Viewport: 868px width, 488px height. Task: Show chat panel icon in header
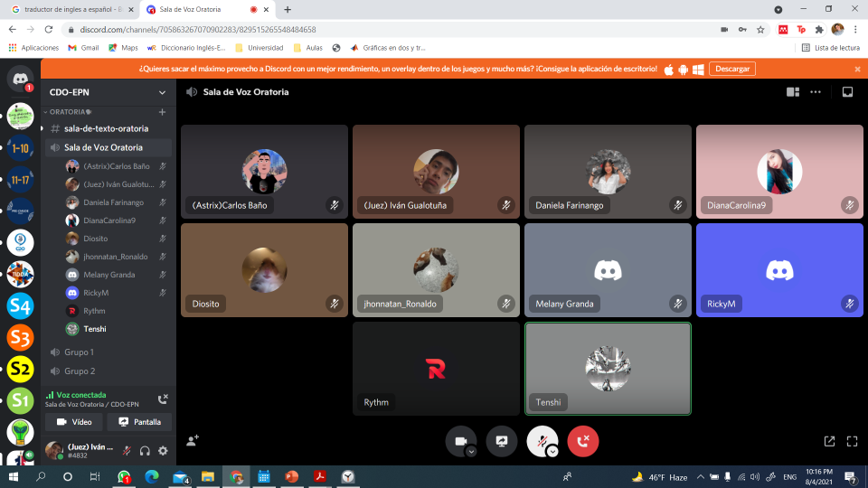[847, 92]
